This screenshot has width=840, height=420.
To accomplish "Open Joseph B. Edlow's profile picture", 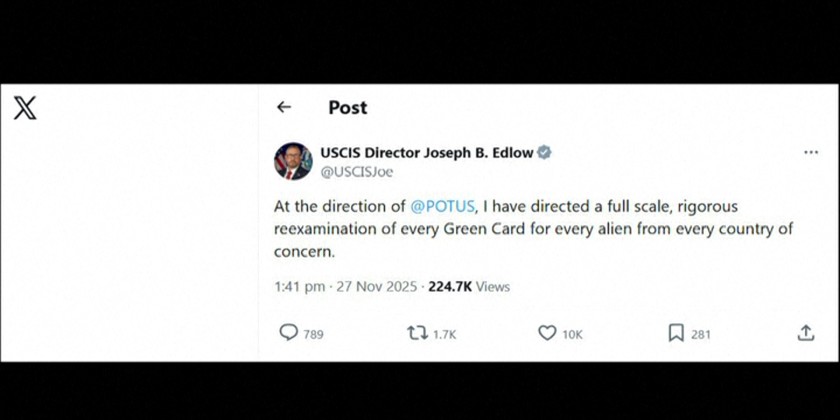I will 292,161.
